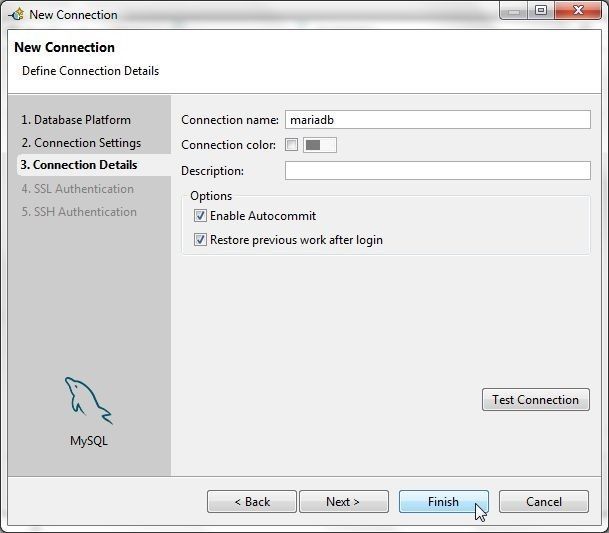Viewport: 609px width, 533px height.
Task: Minimize the New Connection window
Action: 513,10
